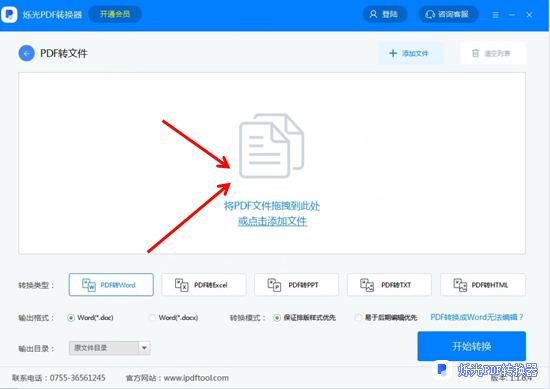The width and height of the screenshot is (550, 389).
Task: Open the hamburger menu in title bar
Action: 495,15
